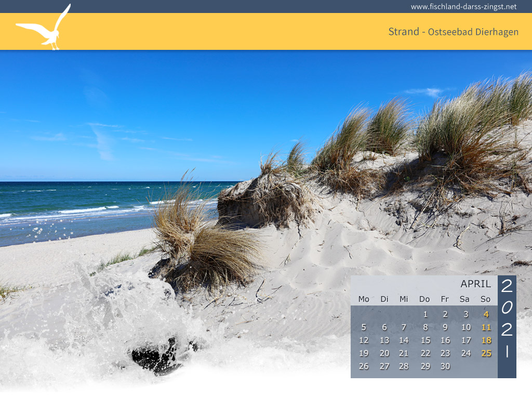Select the 'Mo' weekday header
Screen dimensions: 532x399
(364, 299)
